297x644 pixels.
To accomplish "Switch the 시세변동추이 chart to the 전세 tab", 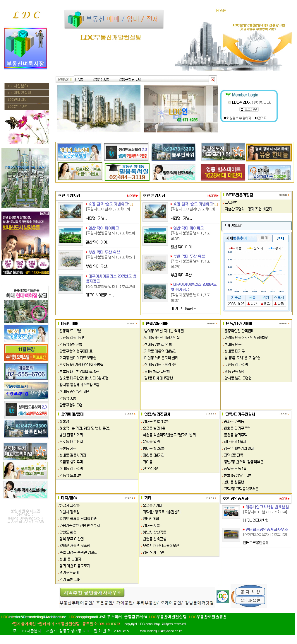I will coord(280,238).
